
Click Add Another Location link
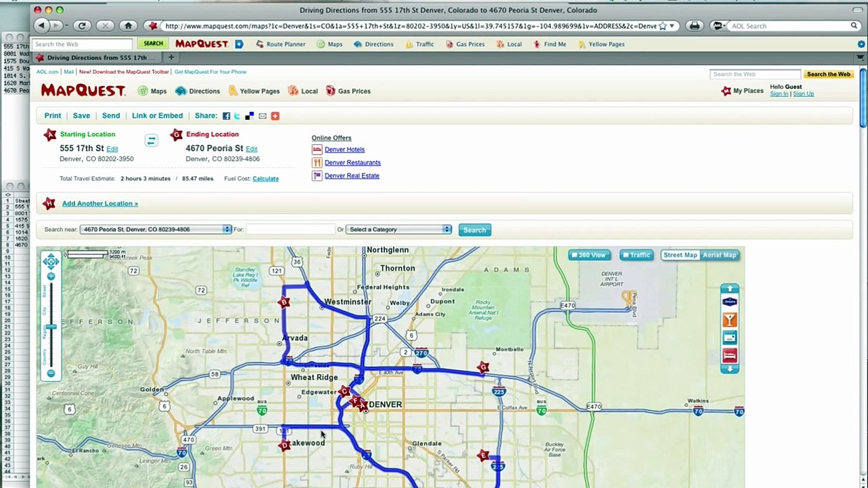coord(100,203)
